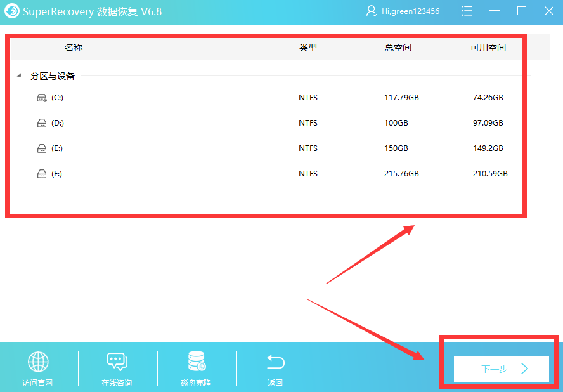Viewport: 563px width, 392px height.
Task: Maximize the SuperRecovery window
Action: coord(522,11)
